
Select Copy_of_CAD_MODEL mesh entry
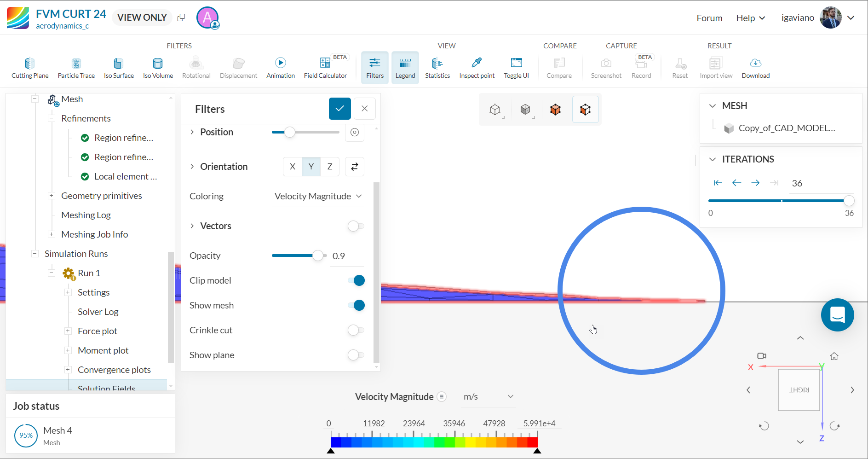[787, 128]
